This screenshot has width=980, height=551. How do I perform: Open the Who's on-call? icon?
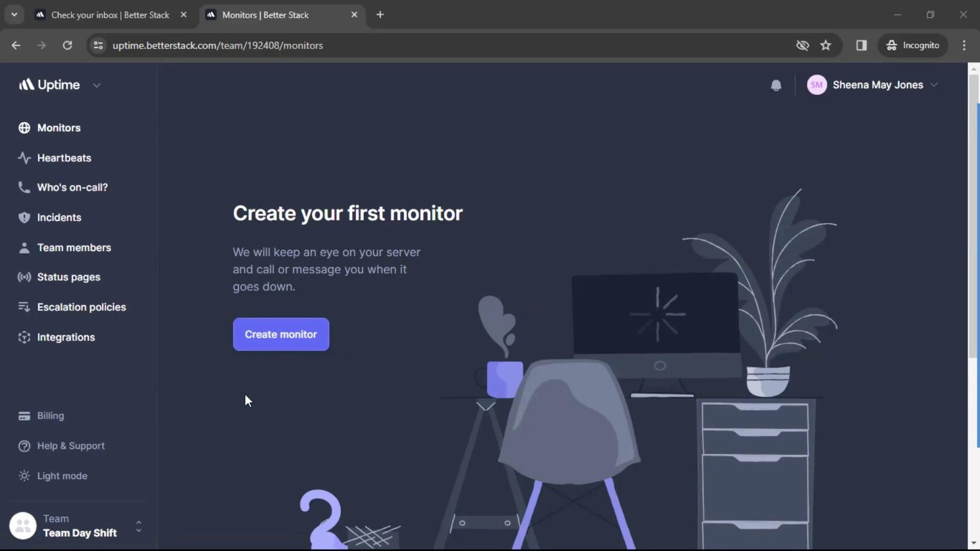23,188
